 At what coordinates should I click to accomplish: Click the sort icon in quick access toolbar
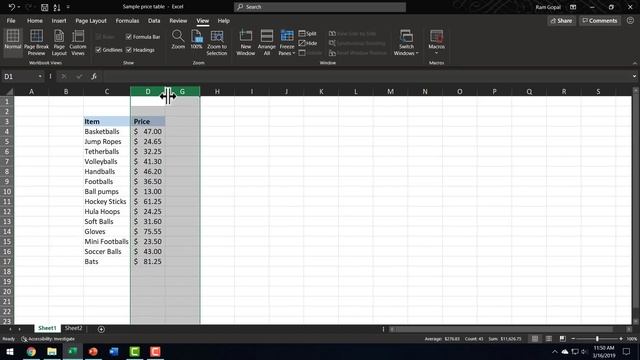(x=57, y=7)
